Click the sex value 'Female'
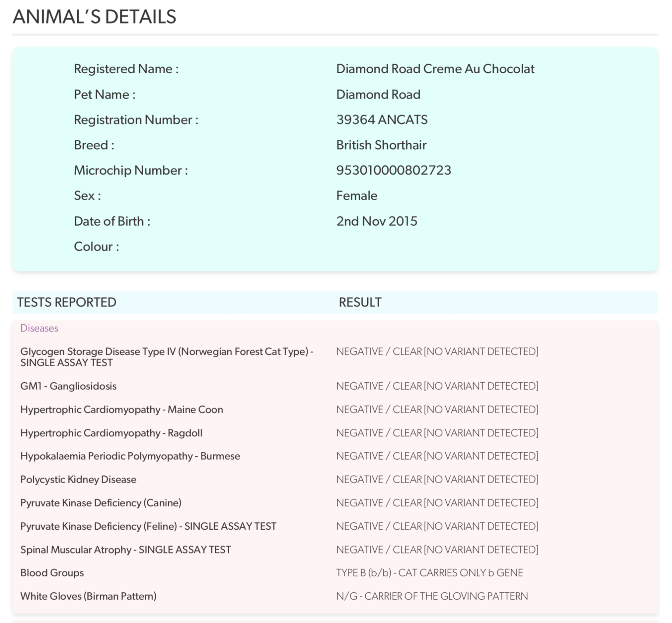The image size is (672, 623). pos(357,196)
